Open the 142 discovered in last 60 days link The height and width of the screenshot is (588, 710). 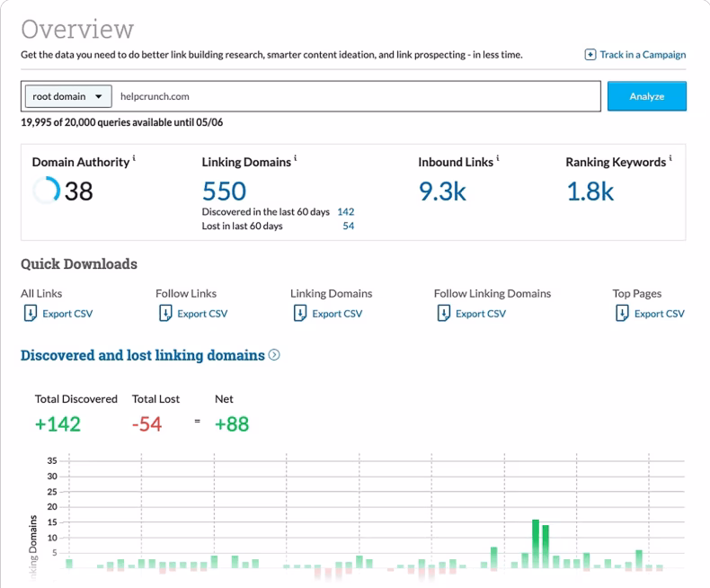(345, 212)
